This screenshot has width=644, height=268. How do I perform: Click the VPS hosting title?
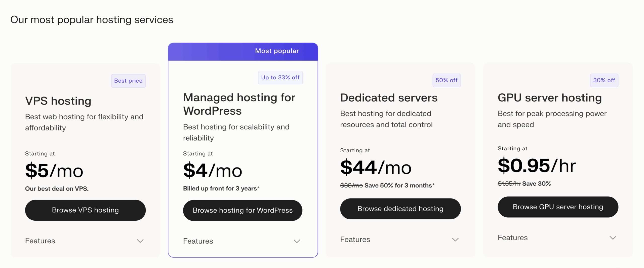(58, 101)
